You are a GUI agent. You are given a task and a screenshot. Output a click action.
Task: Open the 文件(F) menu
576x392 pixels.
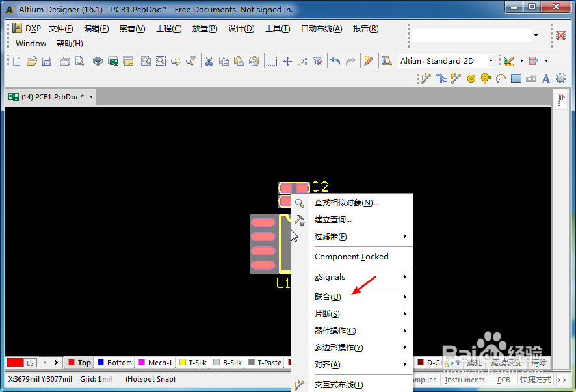coord(61,29)
